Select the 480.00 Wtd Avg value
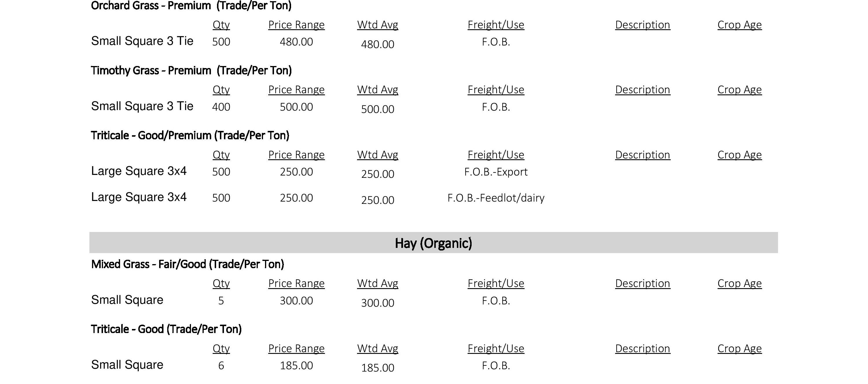This screenshot has height=384, width=868. 377,44
